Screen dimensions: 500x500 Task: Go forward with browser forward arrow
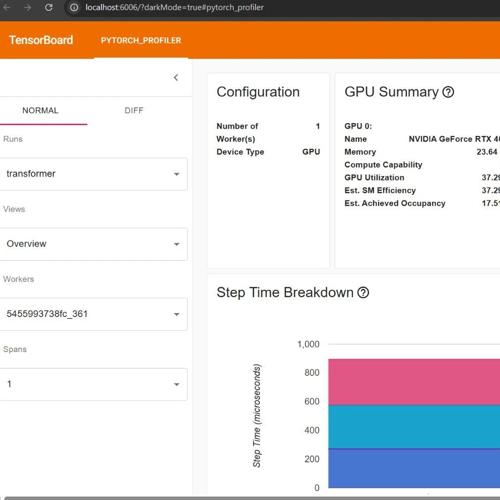(28, 7)
